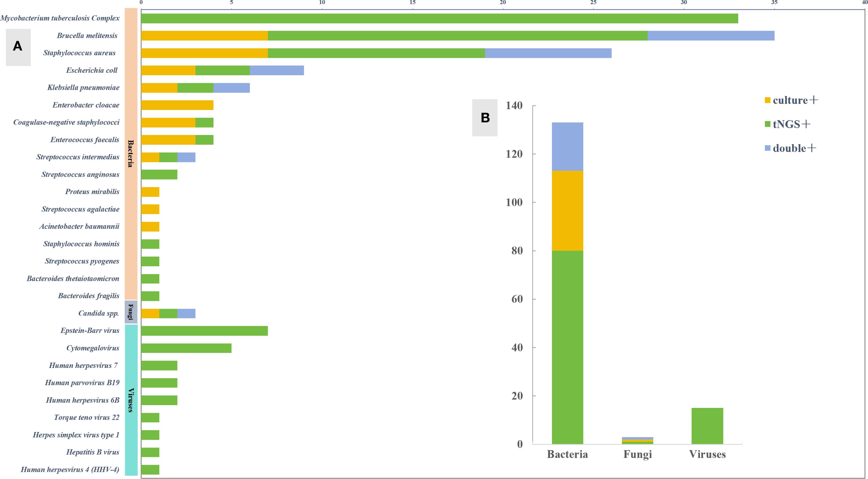Click the 'double+' legend text

pos(794,148)
